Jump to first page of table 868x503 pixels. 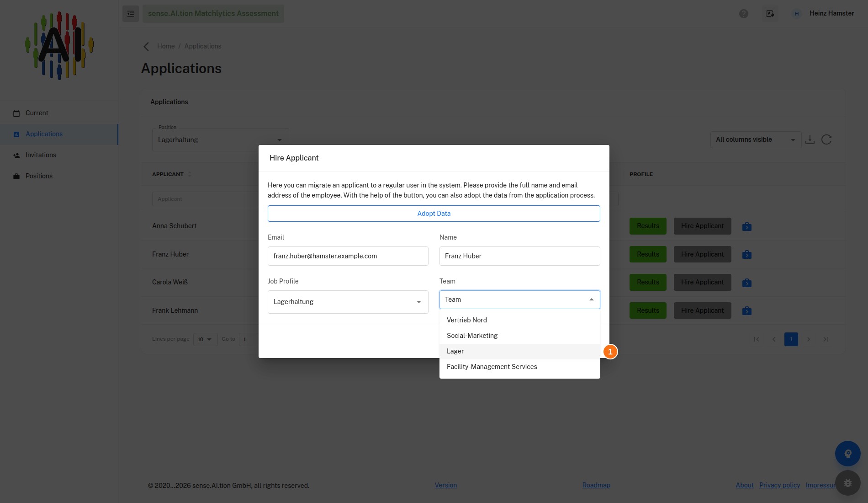757,339
